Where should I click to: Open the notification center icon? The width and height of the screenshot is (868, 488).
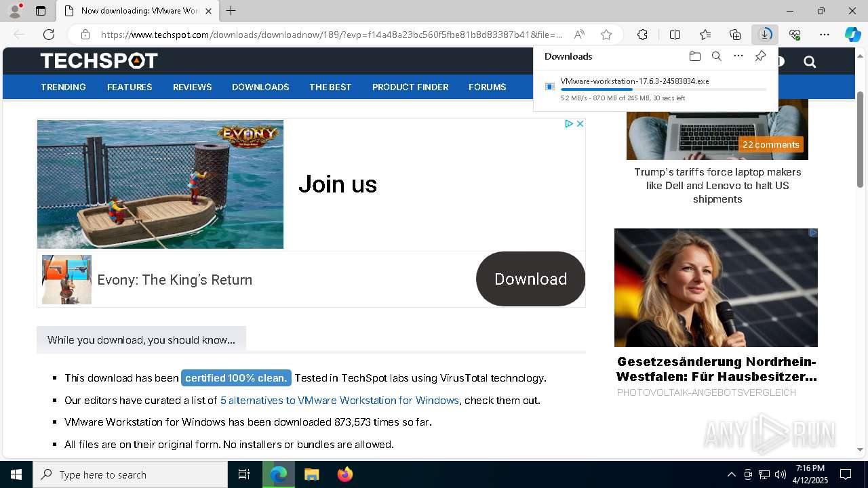[846, 474]
